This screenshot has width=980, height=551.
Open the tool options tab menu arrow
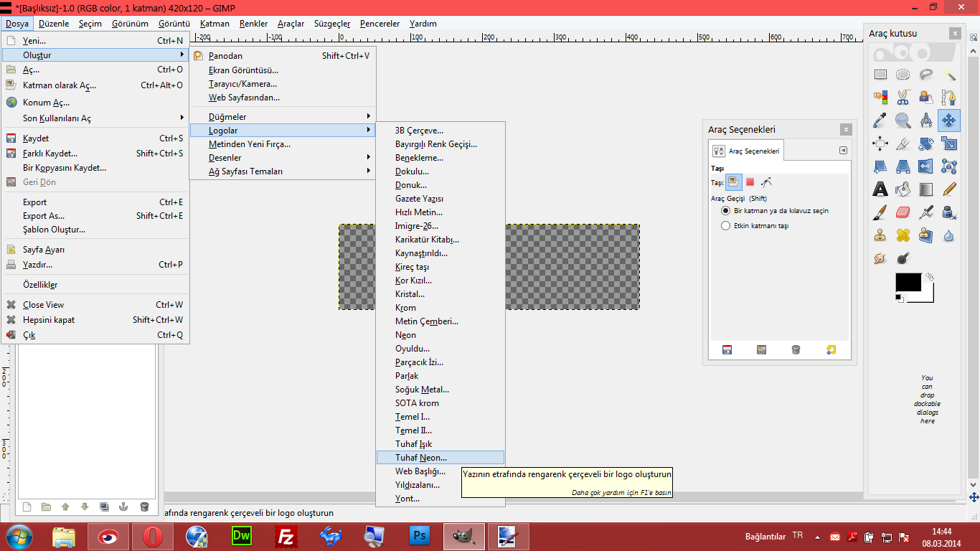point(843,151)
